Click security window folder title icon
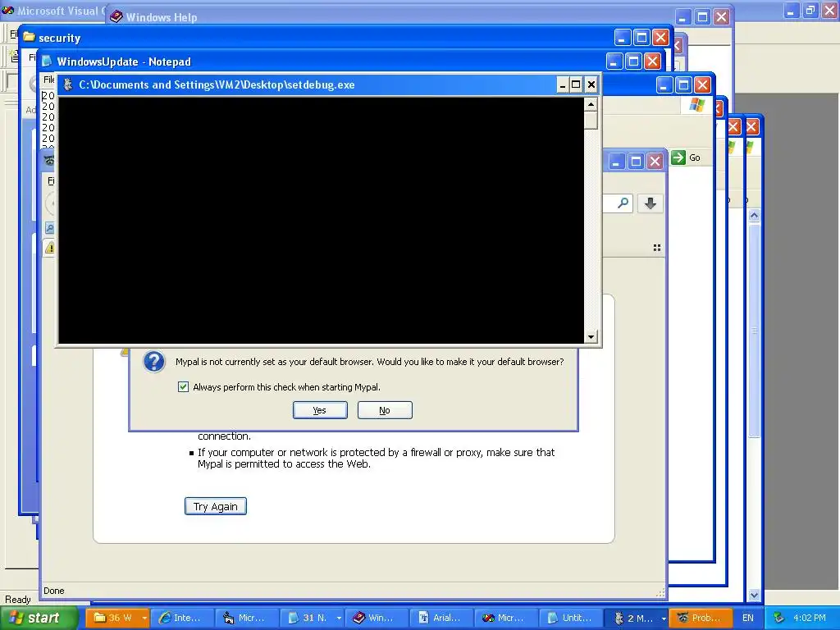Screen dimensions: 840x630 [x=29, y=37]
